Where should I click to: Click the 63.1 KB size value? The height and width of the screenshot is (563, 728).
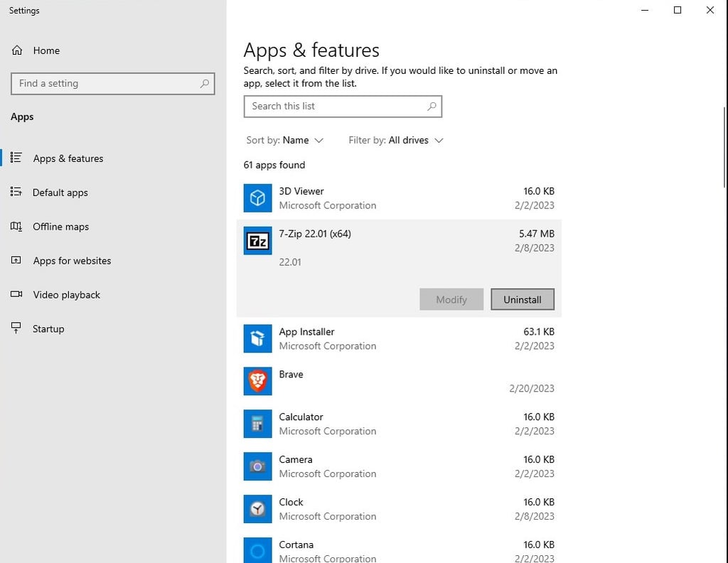[539, 332]
